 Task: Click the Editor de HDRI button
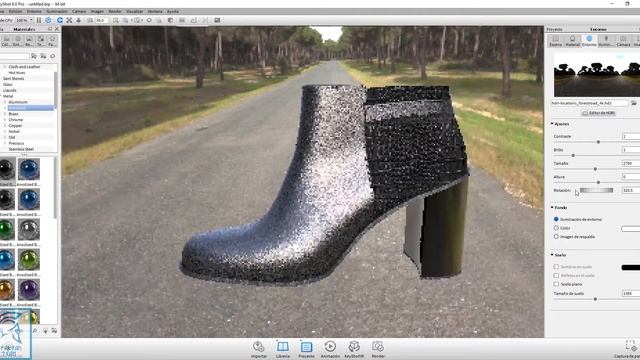click(599, 113)
